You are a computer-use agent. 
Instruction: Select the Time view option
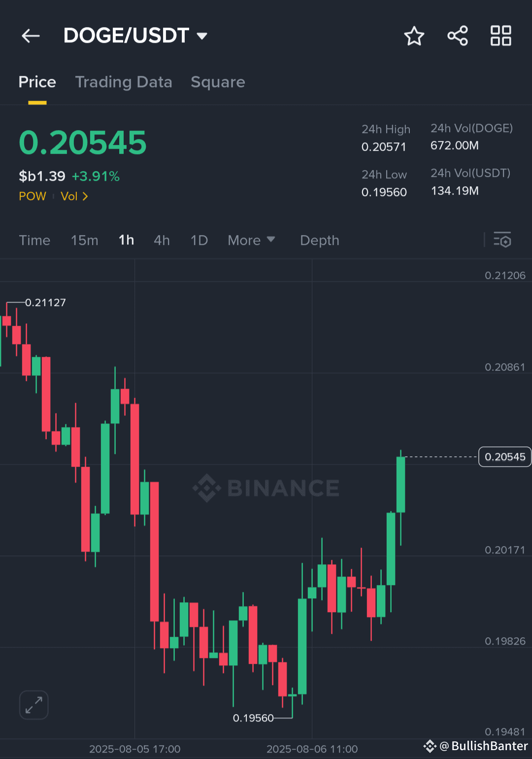tap(34, 240)
